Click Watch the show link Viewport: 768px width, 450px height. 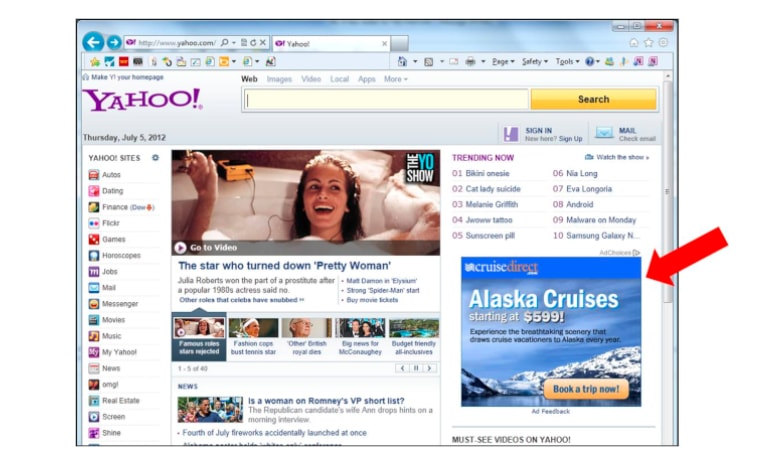coord(623,158)
